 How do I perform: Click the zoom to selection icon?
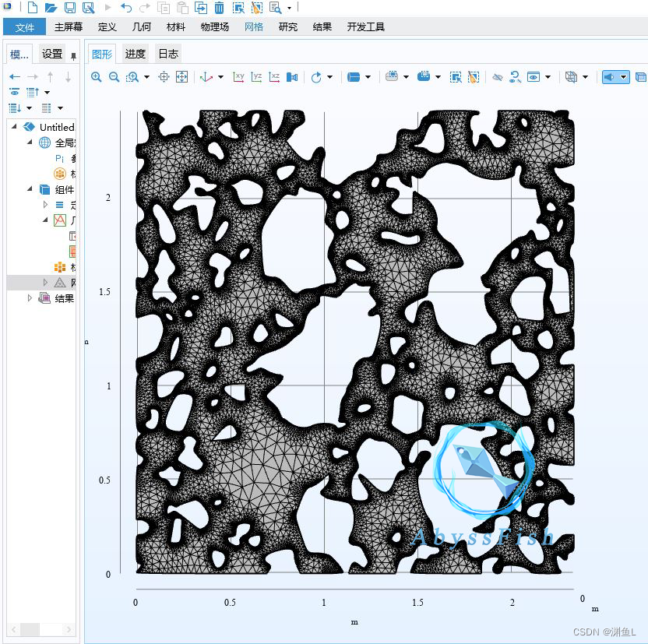tap(164, 77)
